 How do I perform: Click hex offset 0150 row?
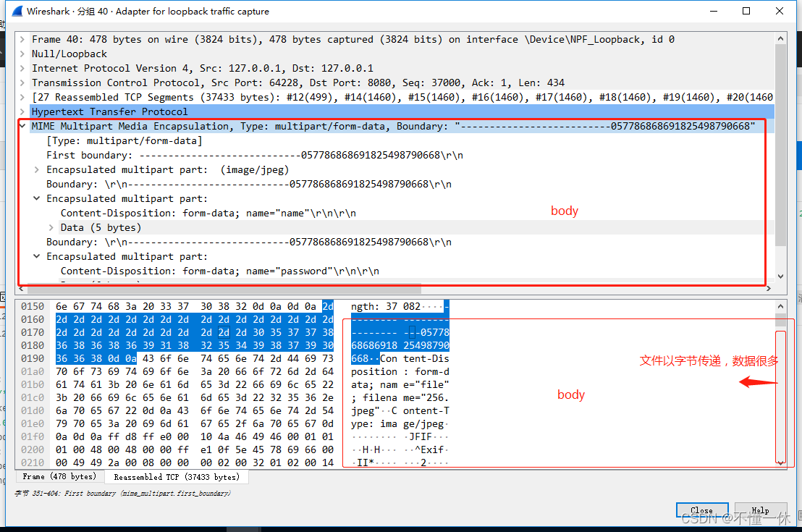(33, 306)
